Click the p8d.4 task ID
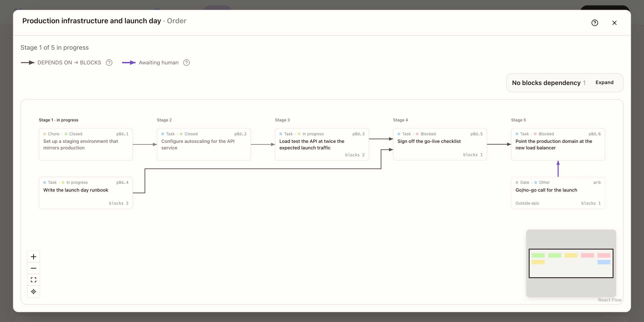 [122, 182]
